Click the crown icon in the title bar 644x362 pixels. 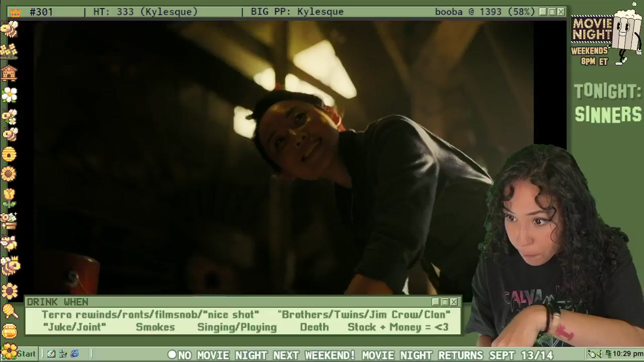[16, 12]
